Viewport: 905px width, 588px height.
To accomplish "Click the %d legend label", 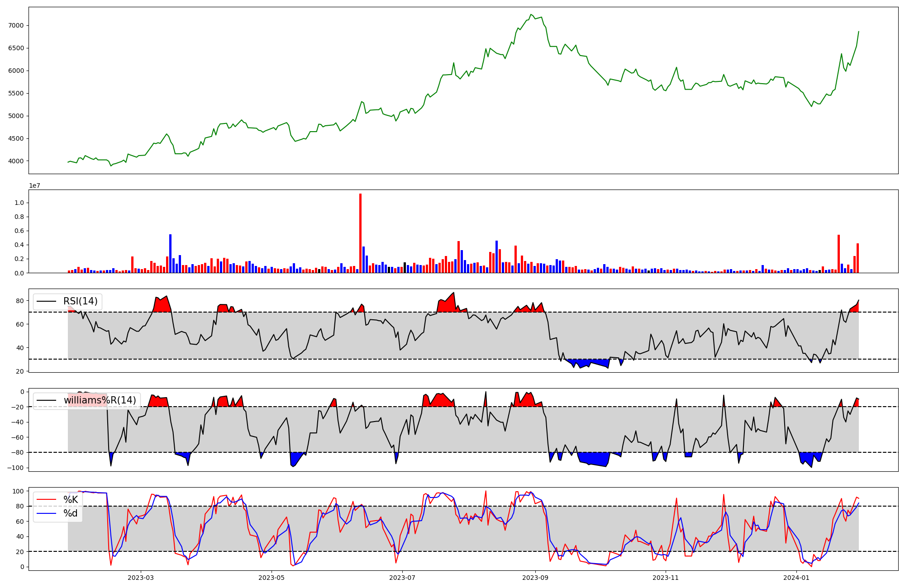I will [x=71, y=513].
